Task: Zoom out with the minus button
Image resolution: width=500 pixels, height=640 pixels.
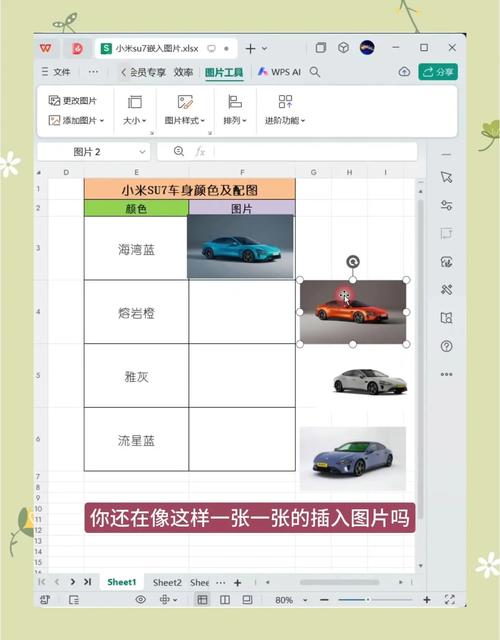Action: [x=324, y=600]
